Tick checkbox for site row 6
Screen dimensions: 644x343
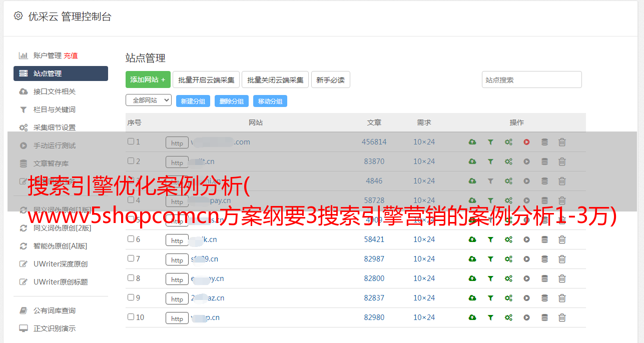point(131,239)
